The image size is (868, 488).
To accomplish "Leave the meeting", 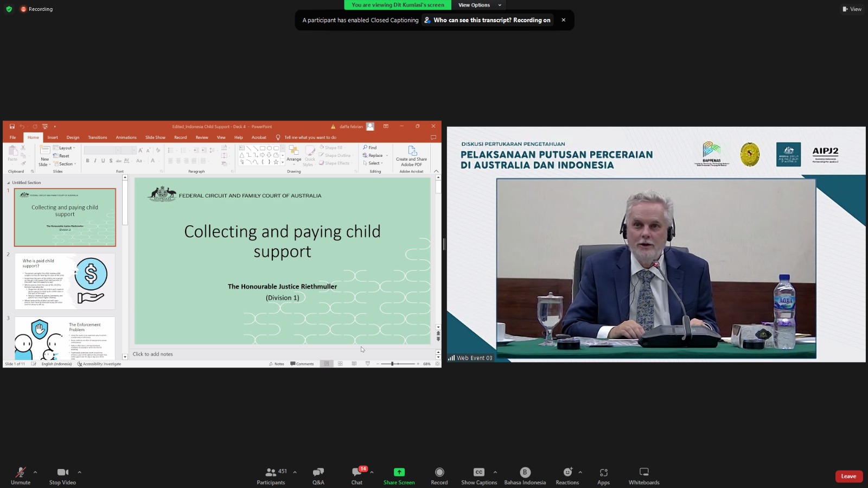I will click(848, 476).
